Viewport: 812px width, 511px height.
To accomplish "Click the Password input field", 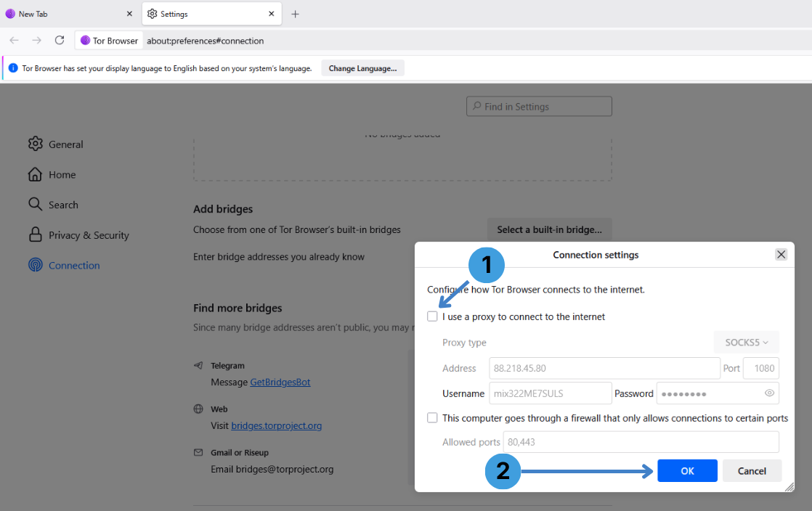I will 718,393.
